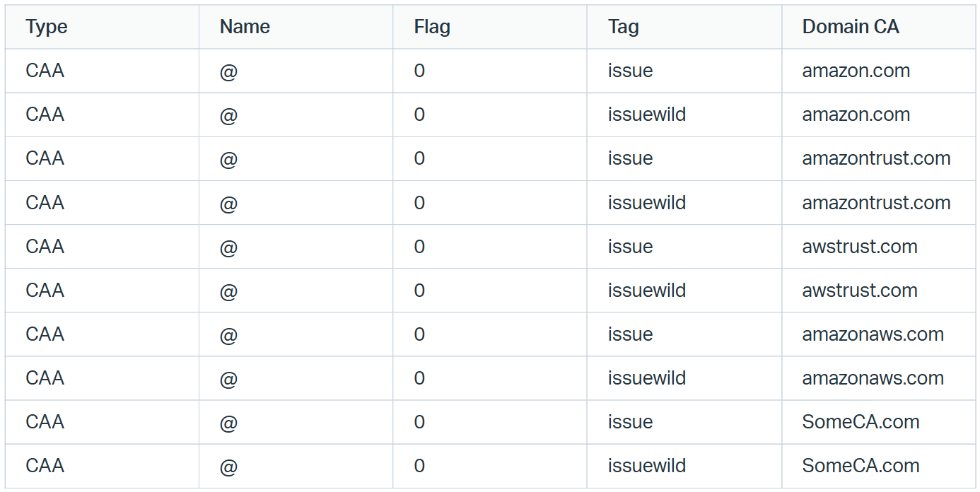The height and width of the screenshot is (492, 980).
Task: Click the Flag column header
Action: click(432, 27)
